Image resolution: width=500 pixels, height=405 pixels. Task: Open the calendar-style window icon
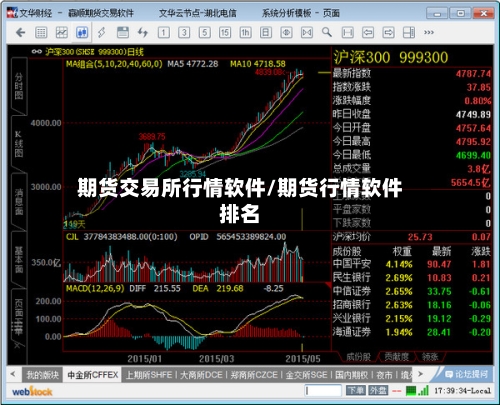click(123, 33)
